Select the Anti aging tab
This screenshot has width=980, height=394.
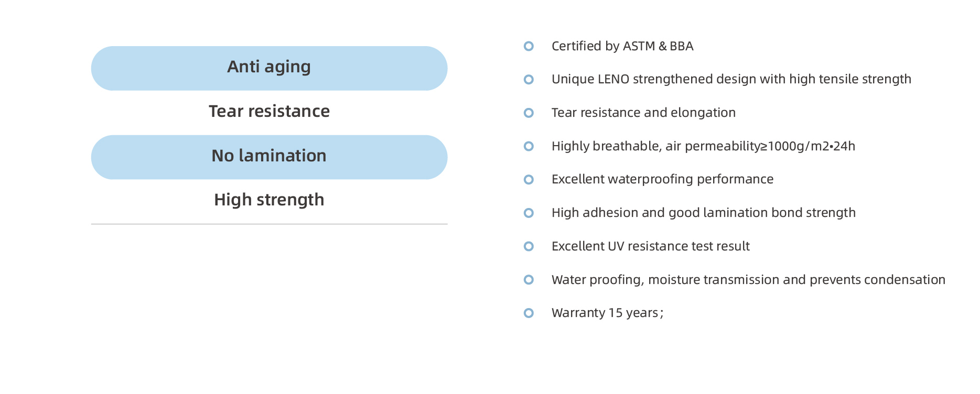[x=269, y=68]
